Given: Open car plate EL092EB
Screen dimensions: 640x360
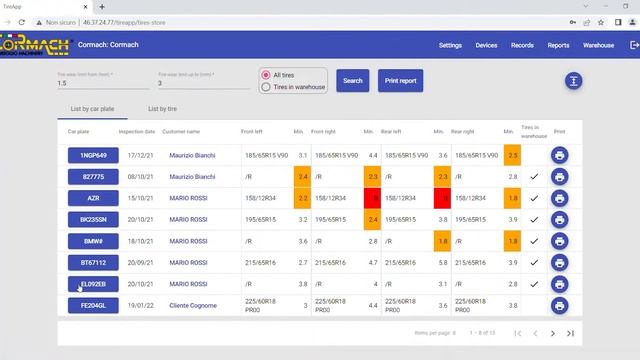Looking at the screenshot, I should pyautogui.click(x=93, y=284).
